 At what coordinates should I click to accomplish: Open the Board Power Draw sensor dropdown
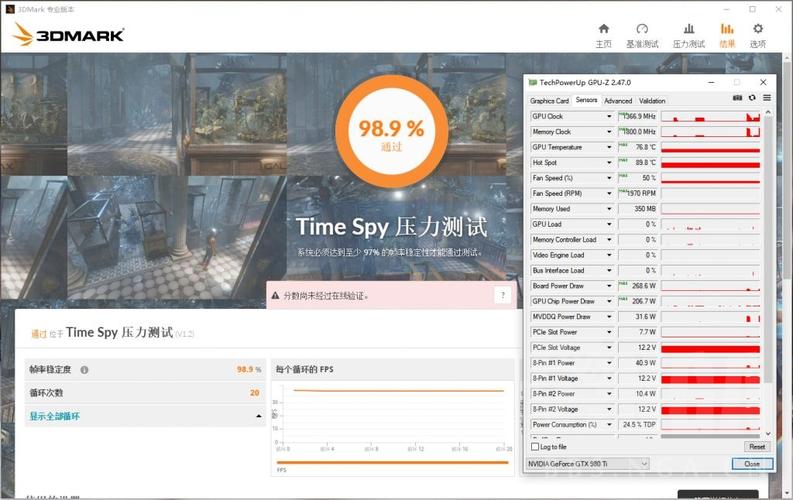pyautogui.click(x=609, y=286)
